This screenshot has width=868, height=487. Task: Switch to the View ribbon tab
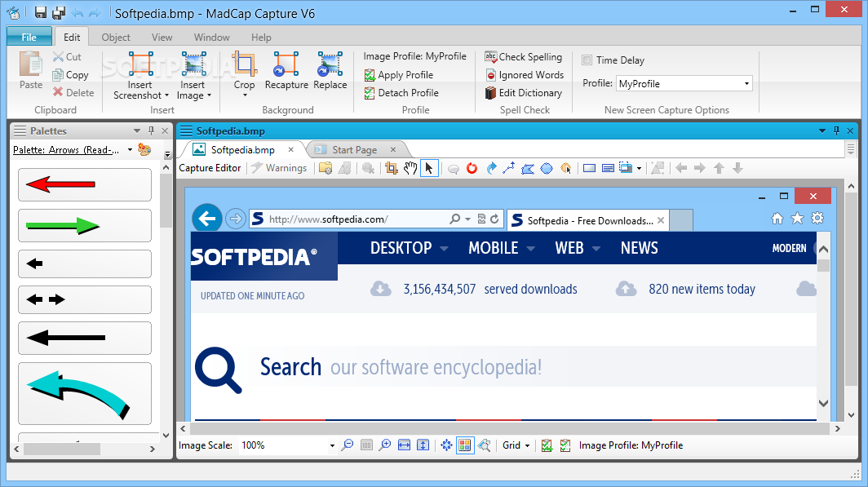(x=162, y=37)
